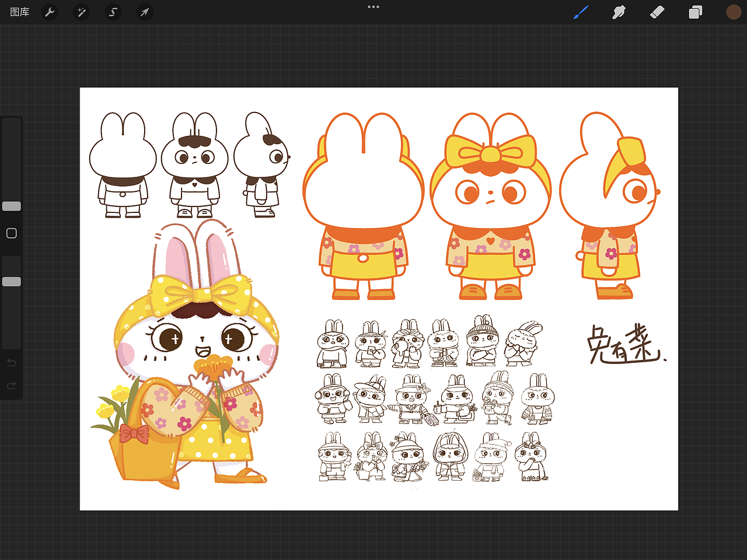Screen dimensions: 747x560
Task: Open the Adjustments magic wand menu
Action: [x=82, y=12]
